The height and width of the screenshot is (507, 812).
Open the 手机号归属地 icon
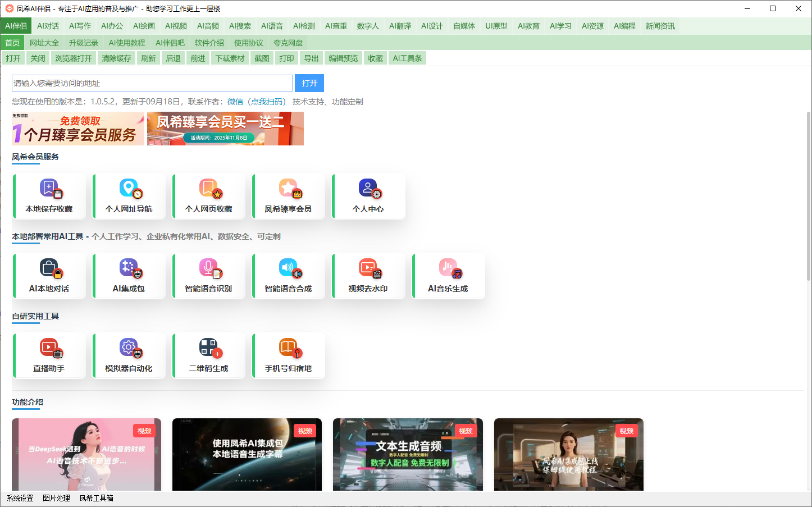click(290, 348)
